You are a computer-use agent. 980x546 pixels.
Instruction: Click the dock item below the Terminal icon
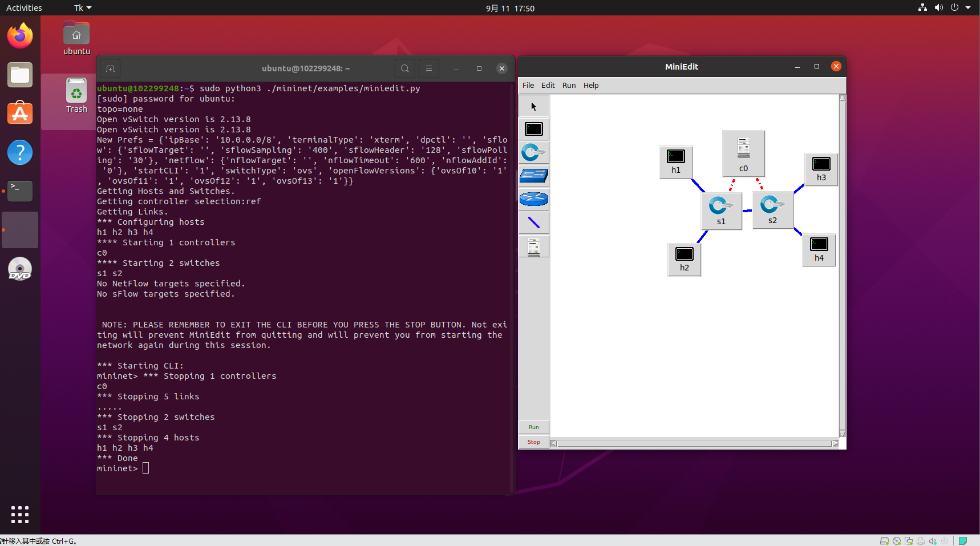click(20, 230)
